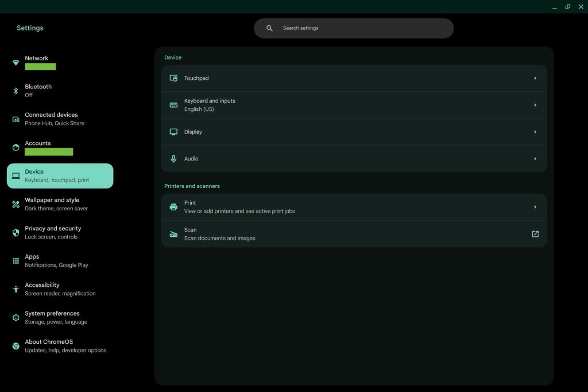Click the keyboard icon beside Keyboard and inputs
The image size is (588, 392).
click(173, 105)
